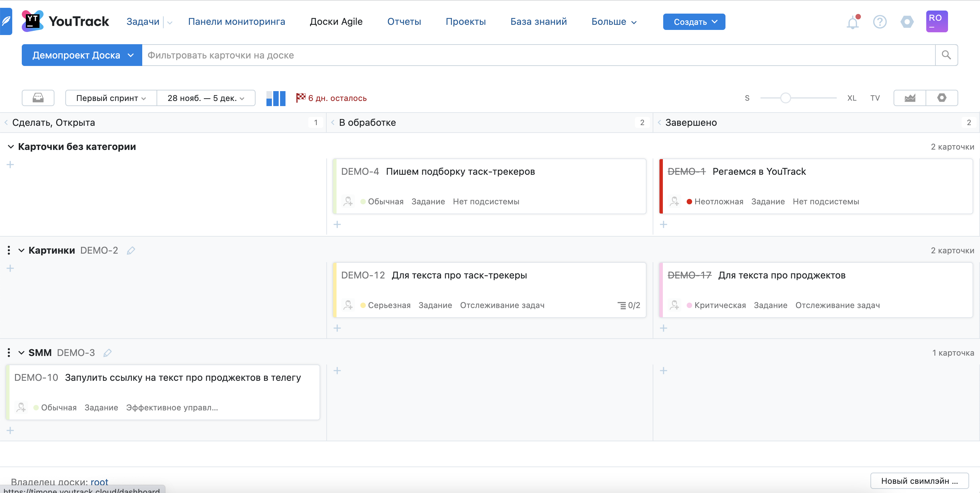The image size is (980, 493).
Task: Click the search magnifier icon
Action: (x=947, y=55)
